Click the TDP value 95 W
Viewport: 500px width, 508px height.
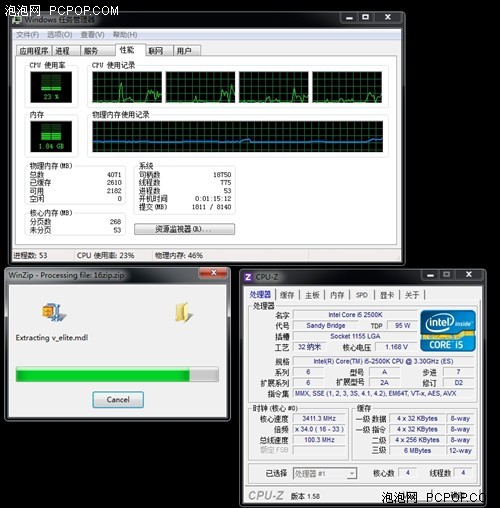click(402, 326)
